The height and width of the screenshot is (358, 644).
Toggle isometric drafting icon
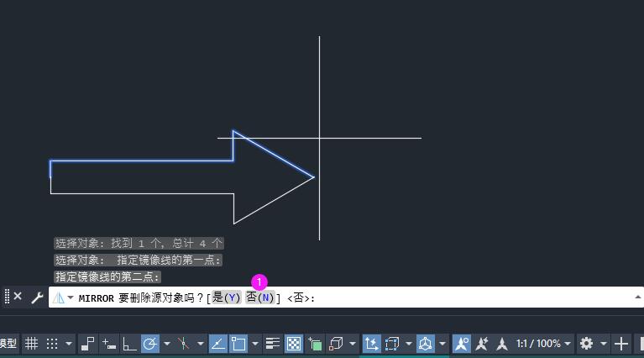pos(183,343)
